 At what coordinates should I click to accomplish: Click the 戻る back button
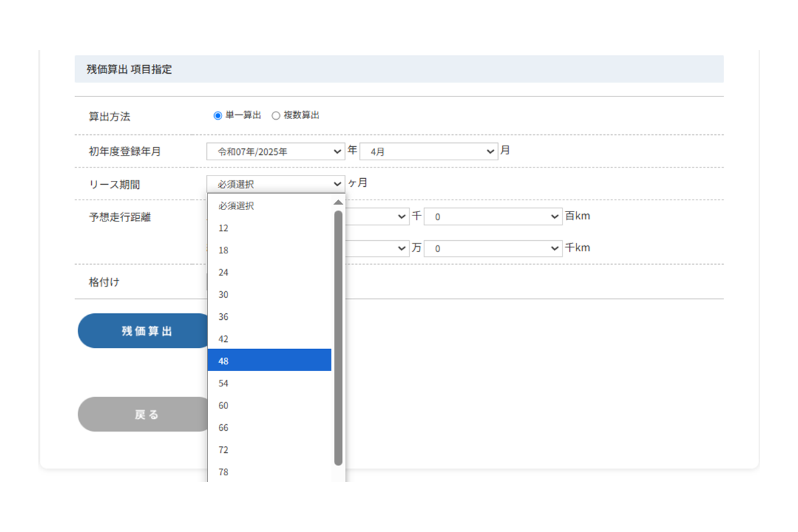tap(143, 414)
